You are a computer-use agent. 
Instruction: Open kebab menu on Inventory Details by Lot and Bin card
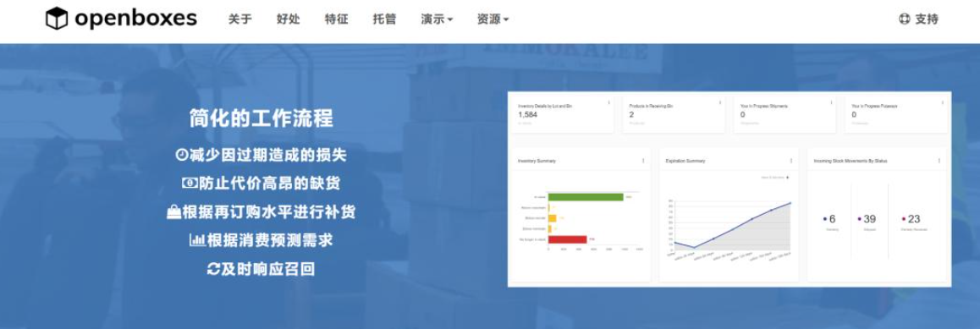point(608,102)
